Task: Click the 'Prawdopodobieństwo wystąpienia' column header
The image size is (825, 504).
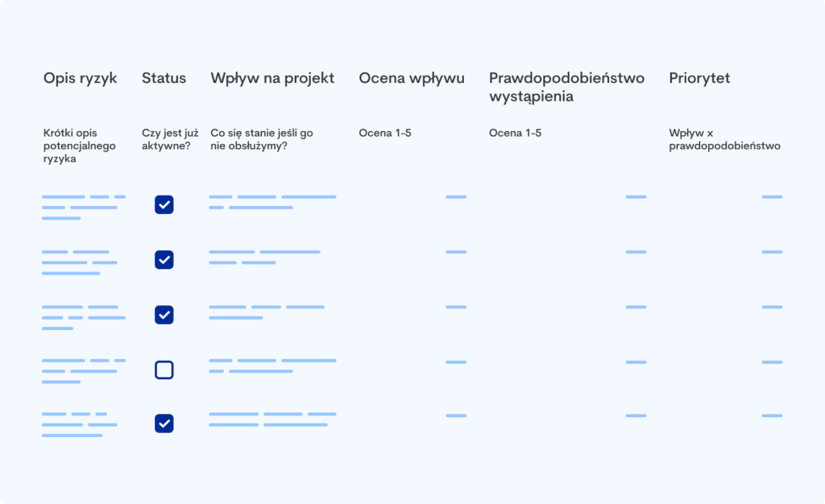Action: pos(566,87)
